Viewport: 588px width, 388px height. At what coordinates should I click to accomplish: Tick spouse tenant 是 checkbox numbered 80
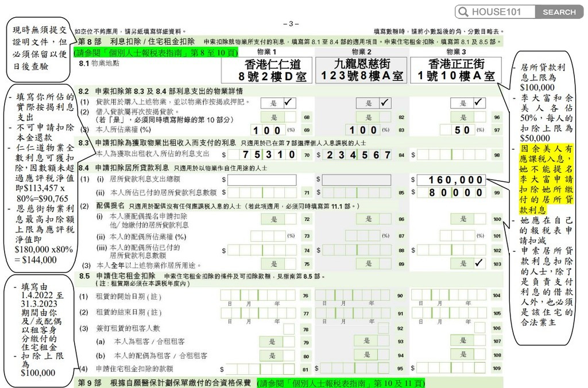(289, 355)
